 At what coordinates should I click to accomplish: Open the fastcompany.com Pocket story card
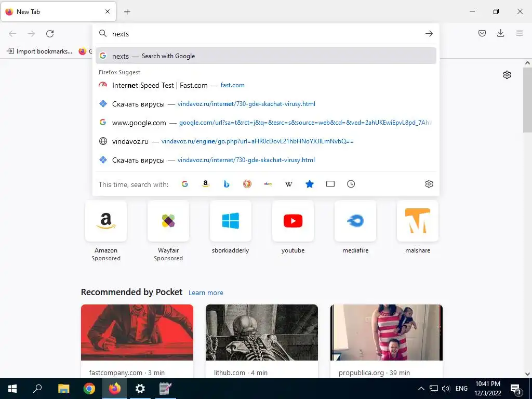[137, 341]
